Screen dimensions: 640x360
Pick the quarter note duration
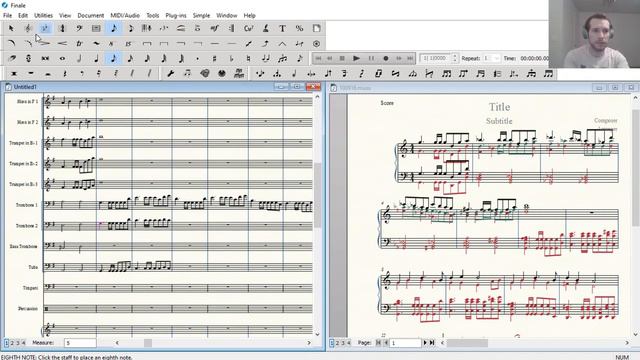[96, 58]
